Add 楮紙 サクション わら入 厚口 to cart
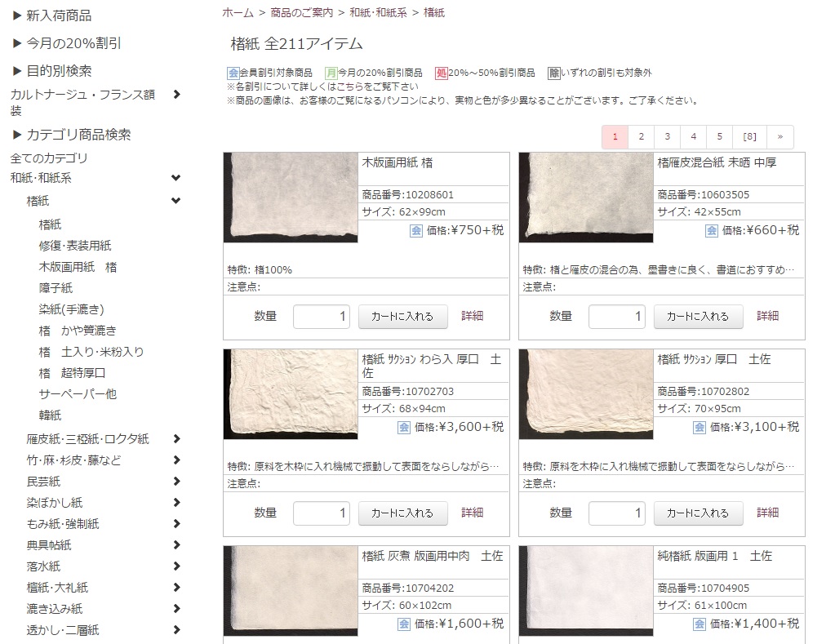Viewport: 835px width, 644px height. pos(402,513)
